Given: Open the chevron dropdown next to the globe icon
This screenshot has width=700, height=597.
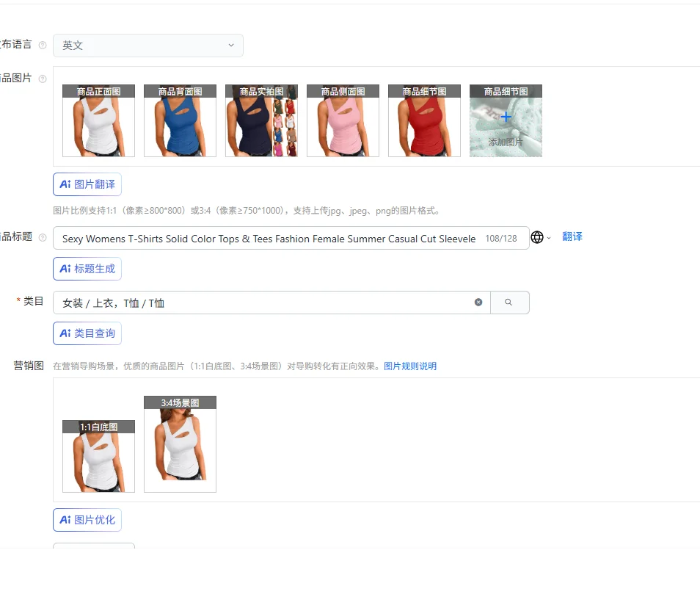Looking at the screenshot, I should pos(549,237).
